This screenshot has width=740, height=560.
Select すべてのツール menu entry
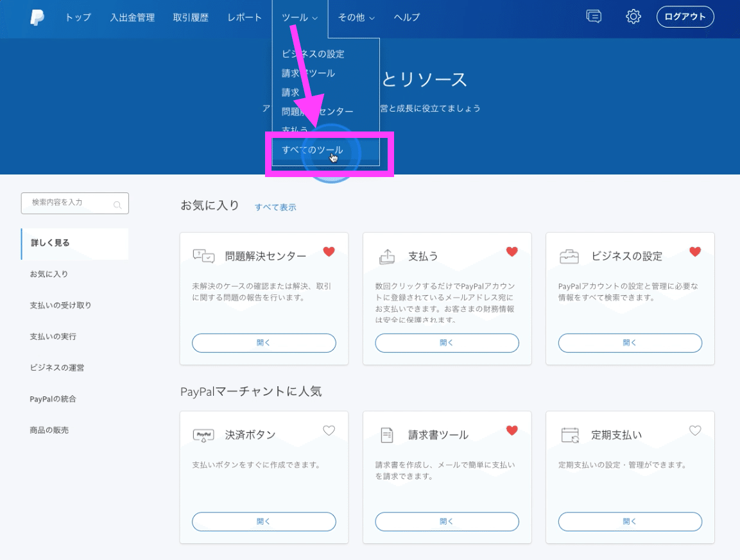(x=313, y=150)
